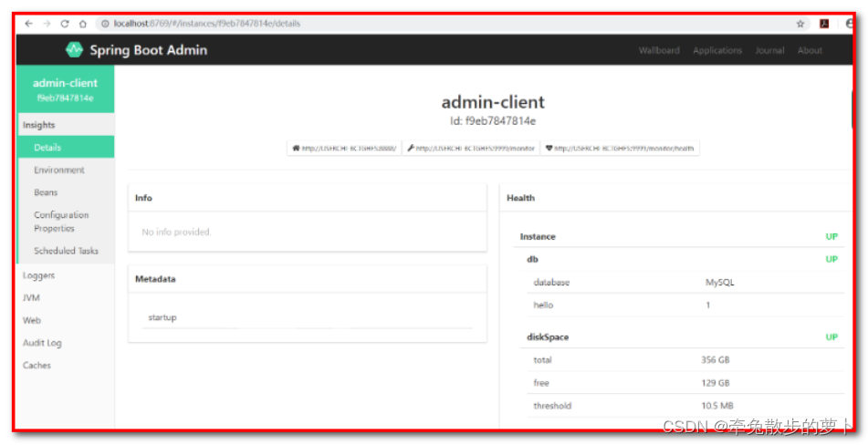Screen dimensions: 868x445
Task: Click the heartbeat icon on the health URL
Action: click(x=549, y=148)
